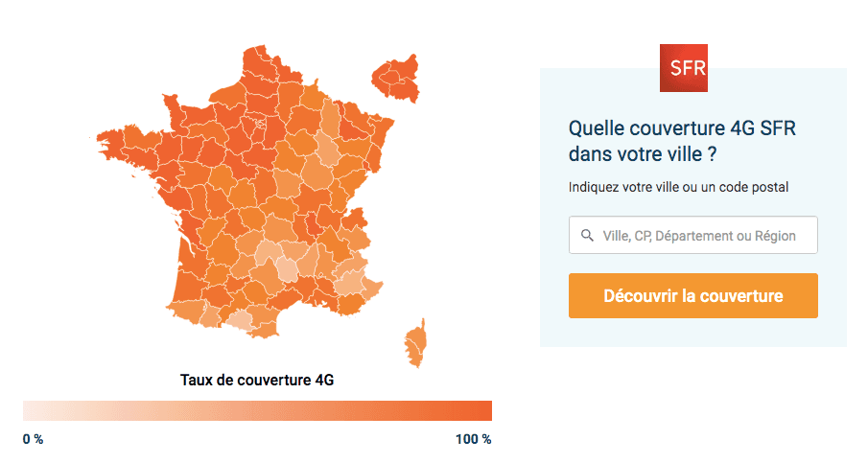This screenshot has width=868, height=463.
Task: Select Corsica island on the map
Action: (416, 341)
